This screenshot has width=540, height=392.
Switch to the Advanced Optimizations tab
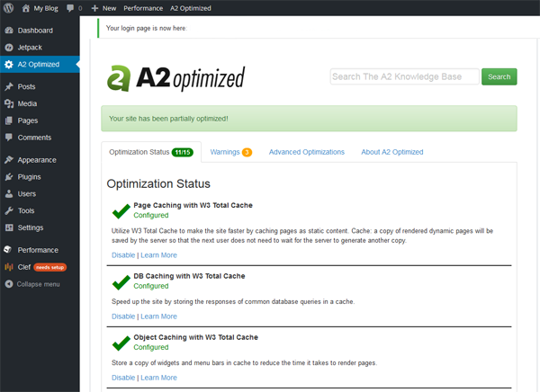[307, 152]
